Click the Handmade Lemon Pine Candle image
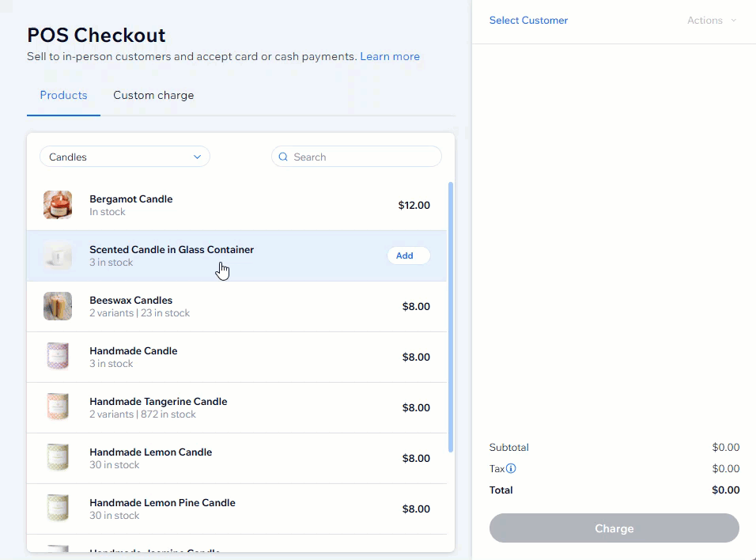Viewport: 756px width, 560px height. [x=58, y=509]
